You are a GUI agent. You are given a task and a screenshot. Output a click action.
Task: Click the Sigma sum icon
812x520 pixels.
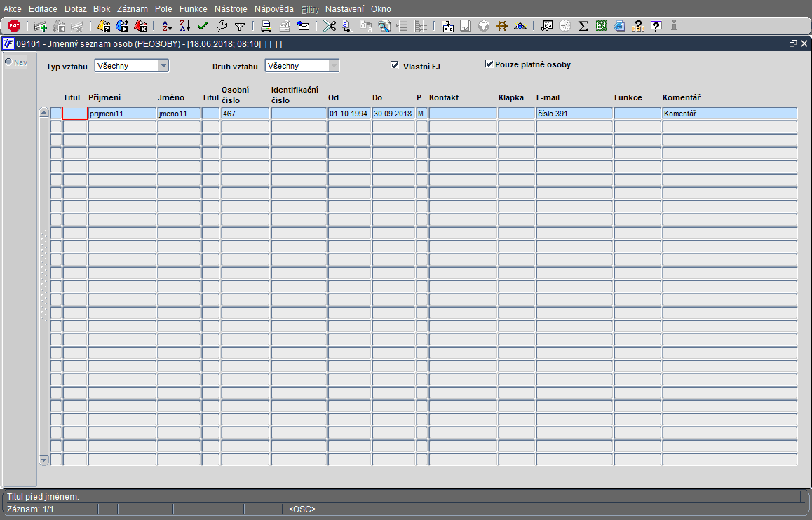583,26
